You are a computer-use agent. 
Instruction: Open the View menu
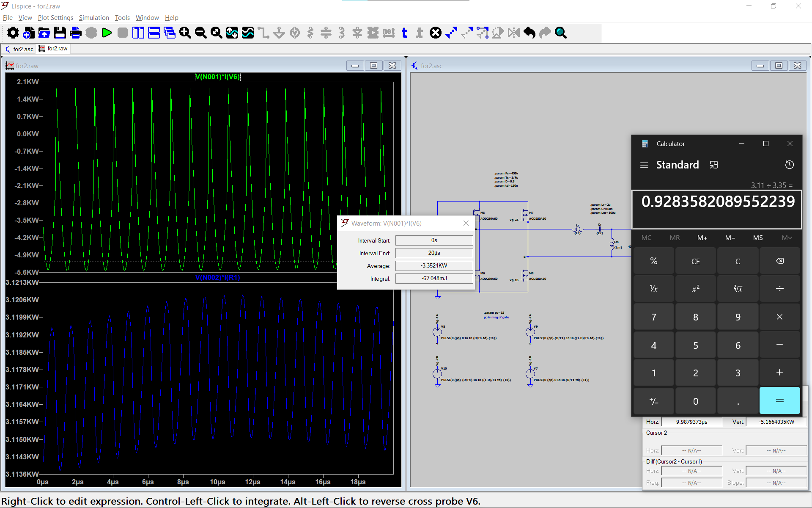pos(25,18)
